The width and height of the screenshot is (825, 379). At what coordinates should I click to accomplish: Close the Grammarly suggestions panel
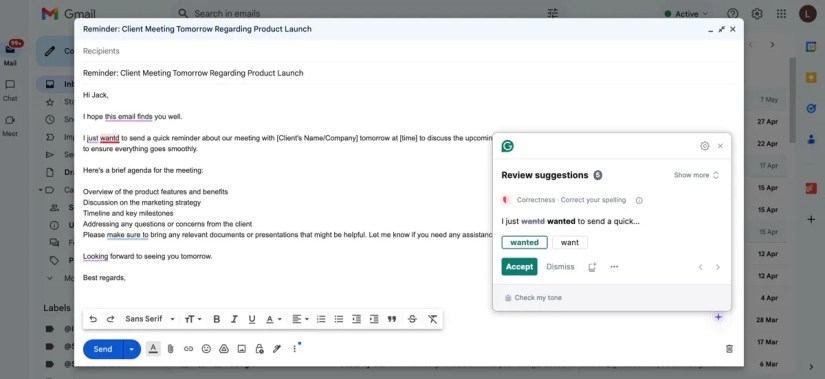point(720,146)
